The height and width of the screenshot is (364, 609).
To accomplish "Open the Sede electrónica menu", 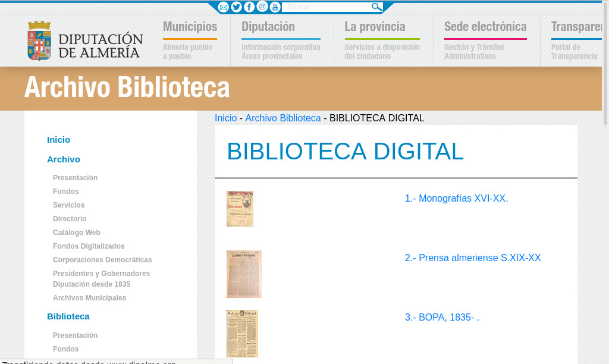I will (x=485, y=27).
